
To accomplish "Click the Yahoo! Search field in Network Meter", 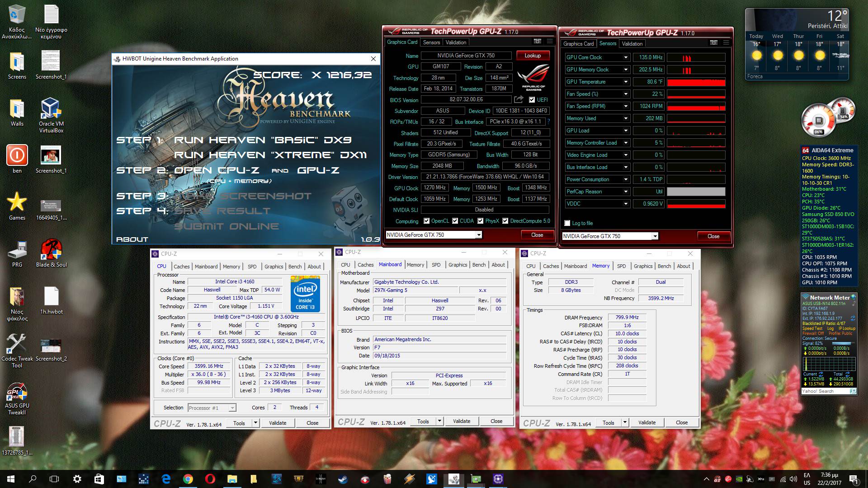I will click(825, 391).
